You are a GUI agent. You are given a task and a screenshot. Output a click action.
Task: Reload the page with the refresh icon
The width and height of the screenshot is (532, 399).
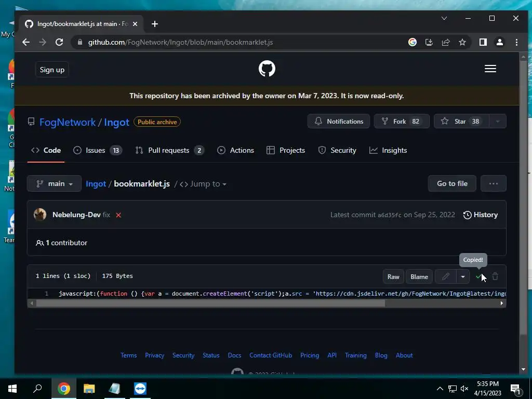click(x=59, y=42)
